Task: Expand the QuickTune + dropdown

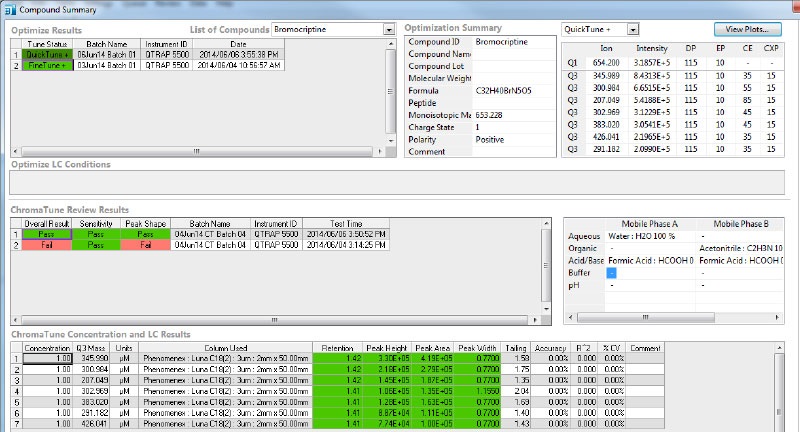Action: pos(632,29)
